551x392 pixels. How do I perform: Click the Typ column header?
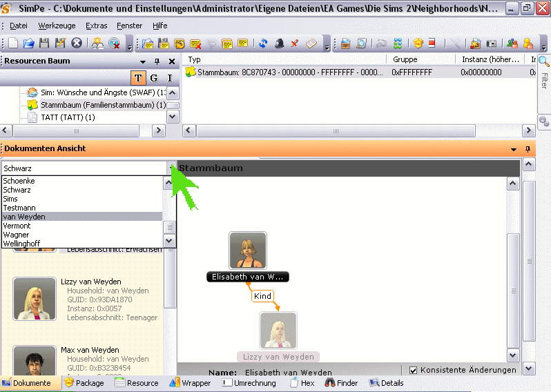(195, 59)
